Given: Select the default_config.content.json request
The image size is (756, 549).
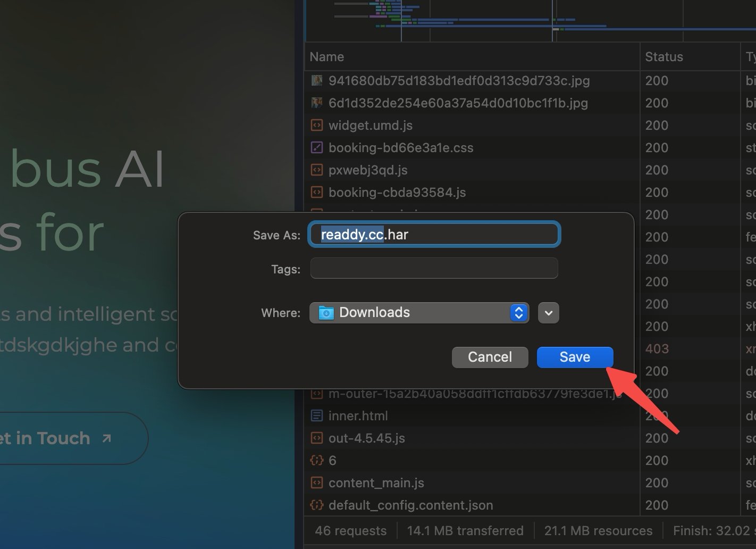Looking at the screenshot, I should tap(410, 505).
